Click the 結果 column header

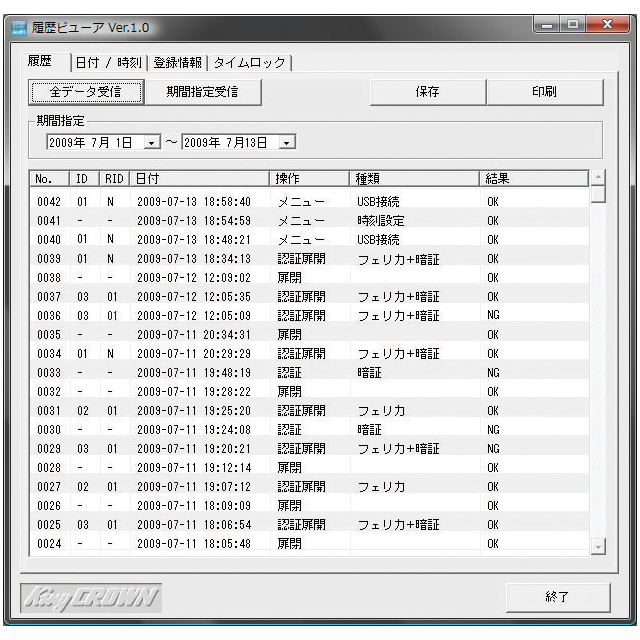coord(533,178)
